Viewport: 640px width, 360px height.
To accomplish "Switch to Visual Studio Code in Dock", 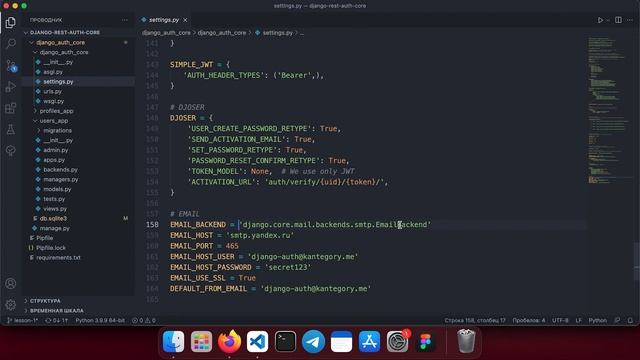I will pyautogui.click(x=257, y=342).
